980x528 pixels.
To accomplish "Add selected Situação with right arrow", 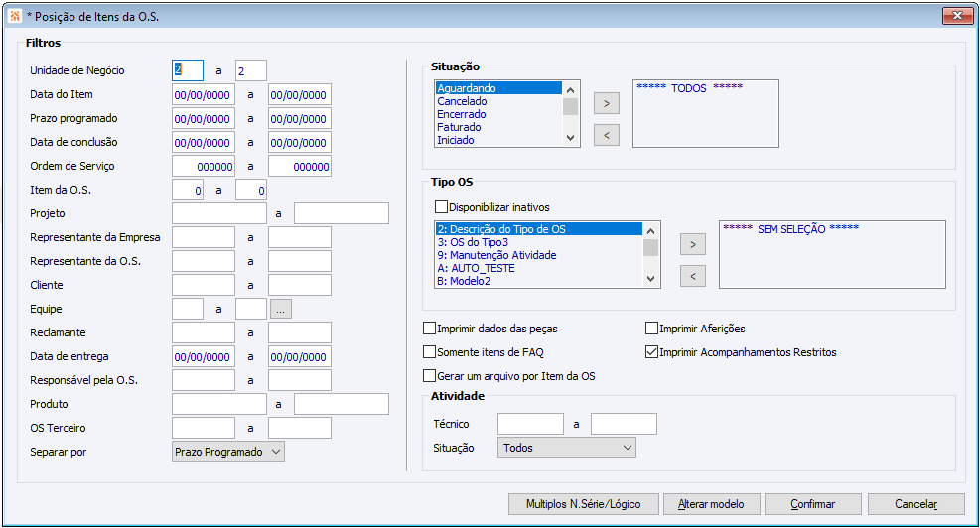I will pyautogui.click(x=606, y=101).
